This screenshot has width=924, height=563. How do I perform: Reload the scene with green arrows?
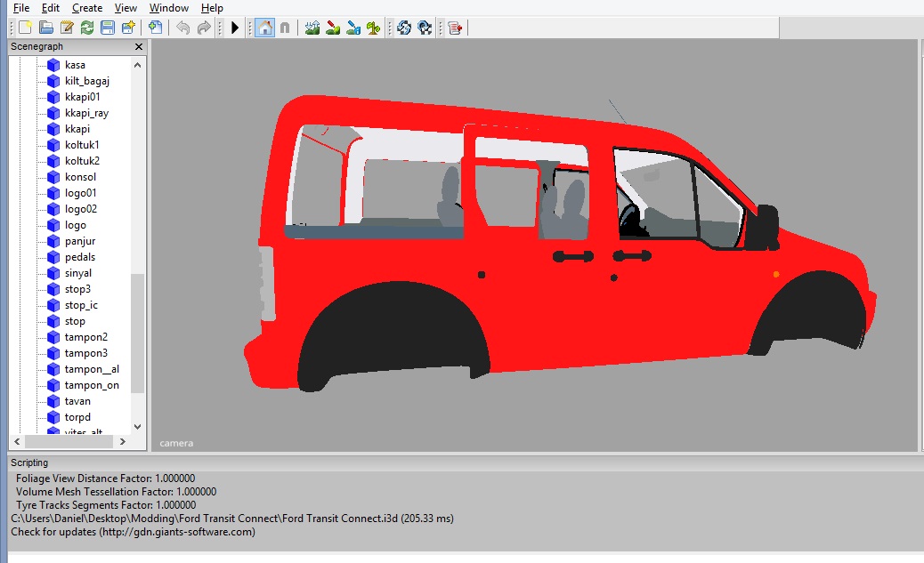[87, 28]
